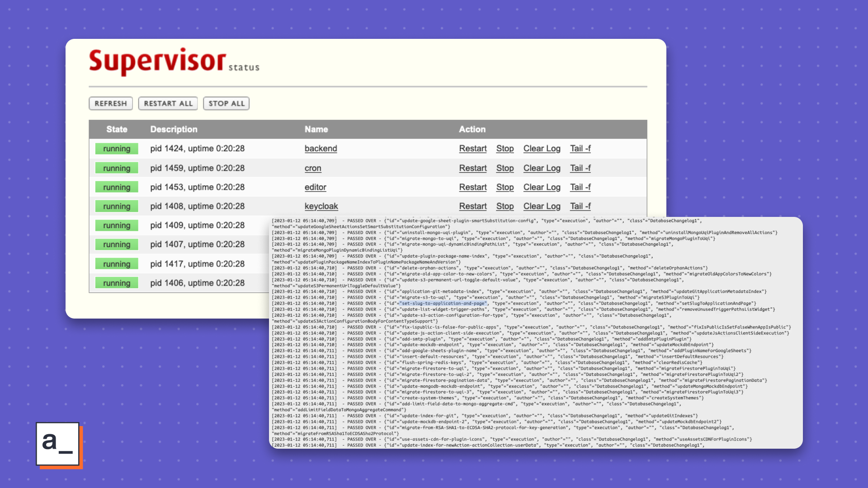The height and width of the screenshot is (488, 868).
Task: Tail -f the keycloak process log
Action: coord(580,206)
